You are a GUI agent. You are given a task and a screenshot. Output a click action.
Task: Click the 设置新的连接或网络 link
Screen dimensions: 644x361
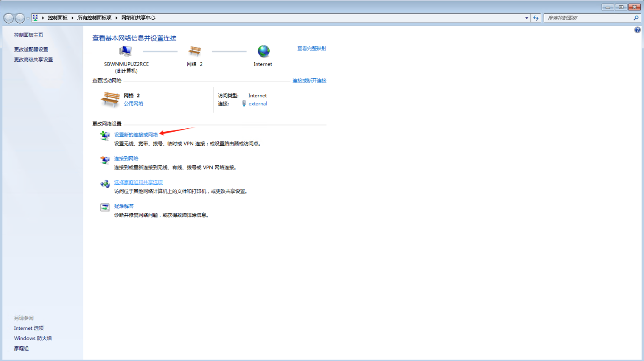click(x=136, y=134)
